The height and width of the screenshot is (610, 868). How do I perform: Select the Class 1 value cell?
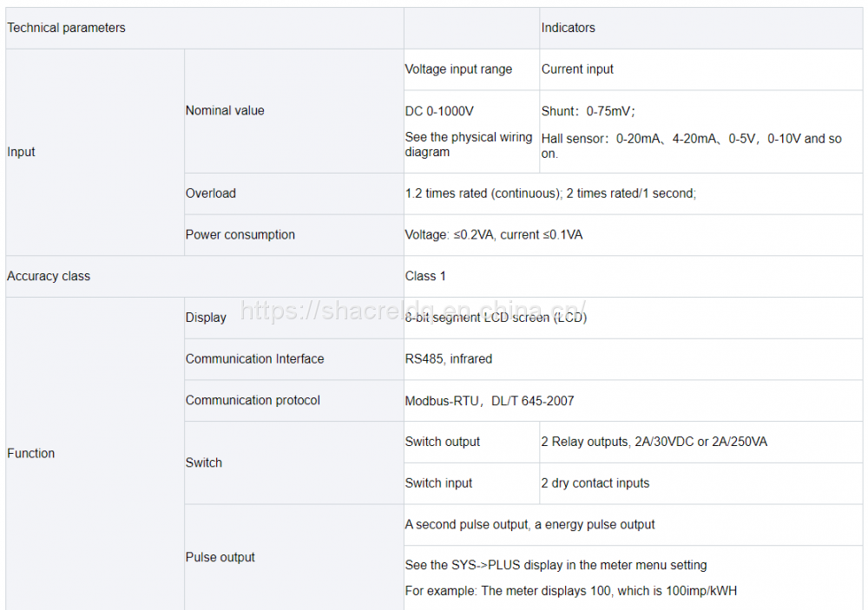[425, 276]
